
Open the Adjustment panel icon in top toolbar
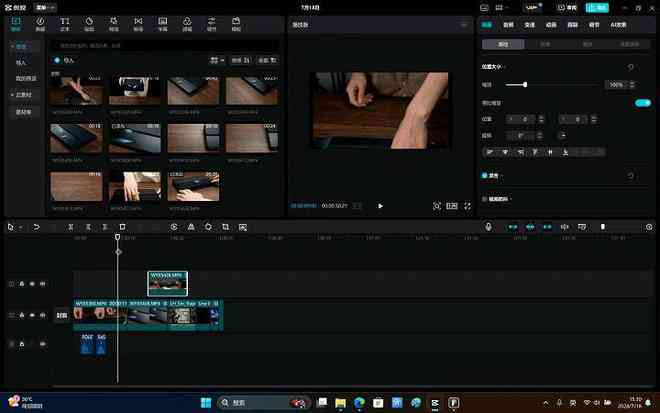pos(212,24)
